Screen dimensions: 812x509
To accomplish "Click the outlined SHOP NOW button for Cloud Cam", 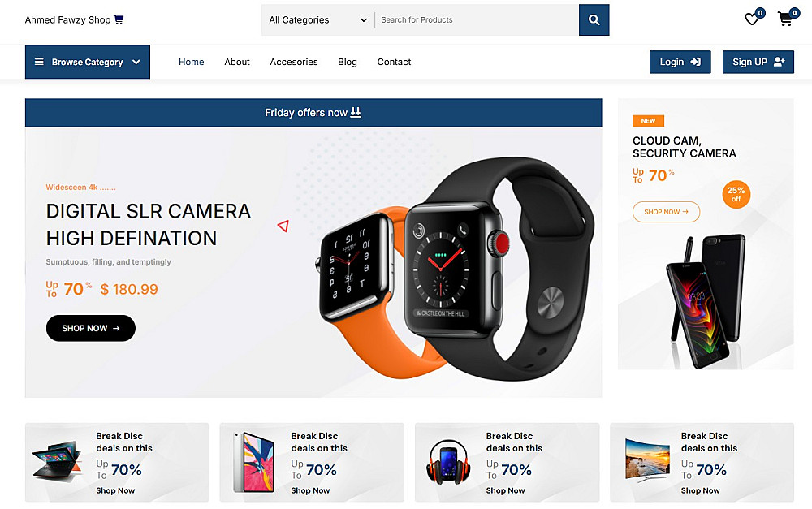I will coord(666,212).
